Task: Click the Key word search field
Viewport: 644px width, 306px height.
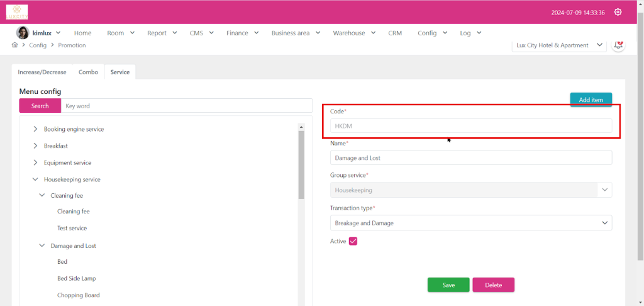Action: tap(187, 106)
